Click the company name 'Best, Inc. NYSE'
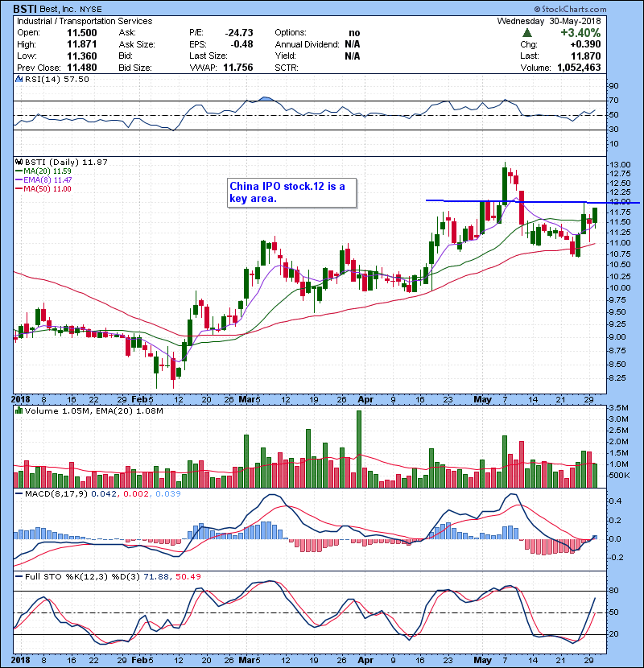Viewport: 644px width, 668px height. point(71,10)
